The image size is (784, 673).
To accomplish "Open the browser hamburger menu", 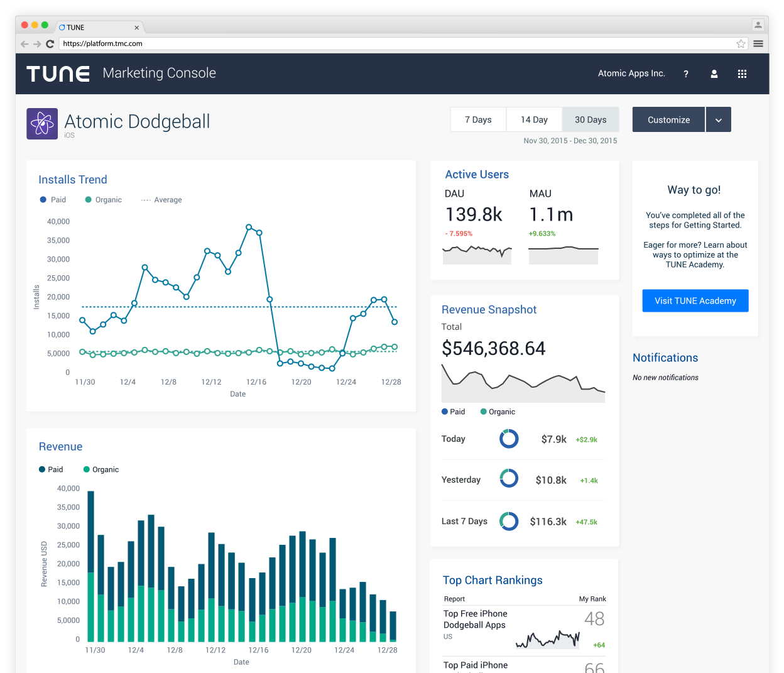I will [x=758, y=44].
